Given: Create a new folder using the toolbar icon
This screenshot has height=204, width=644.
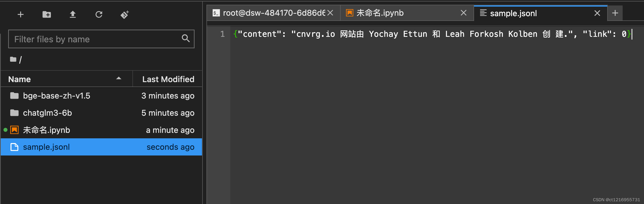Looking at the screenshot, I should pyautogui.click(x=46, y=14).
